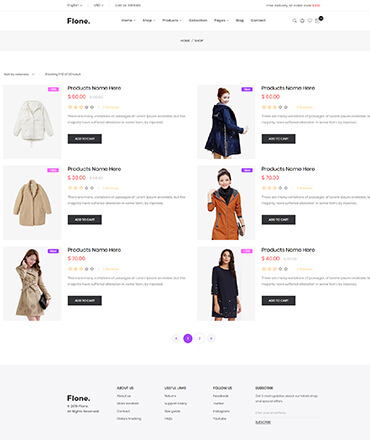Click the Call Us phone number text
Screen dimensions: 370x440
(128, 5)
